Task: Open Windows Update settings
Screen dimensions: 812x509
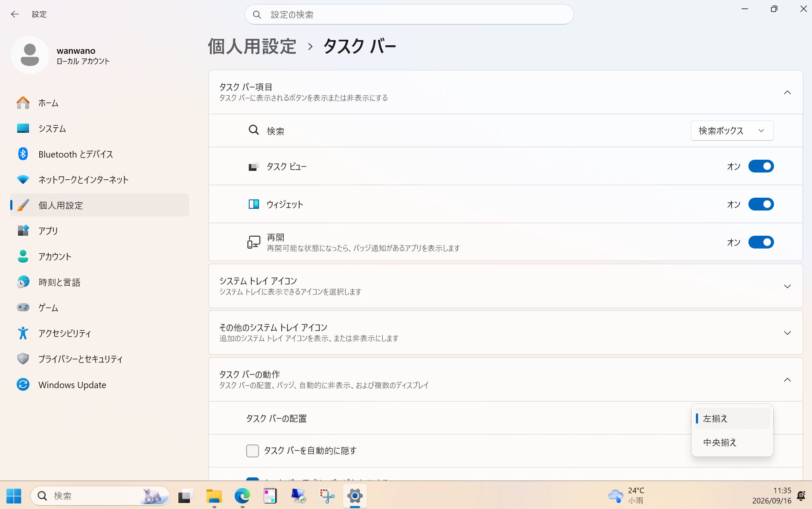Action: tap(99, 385)
